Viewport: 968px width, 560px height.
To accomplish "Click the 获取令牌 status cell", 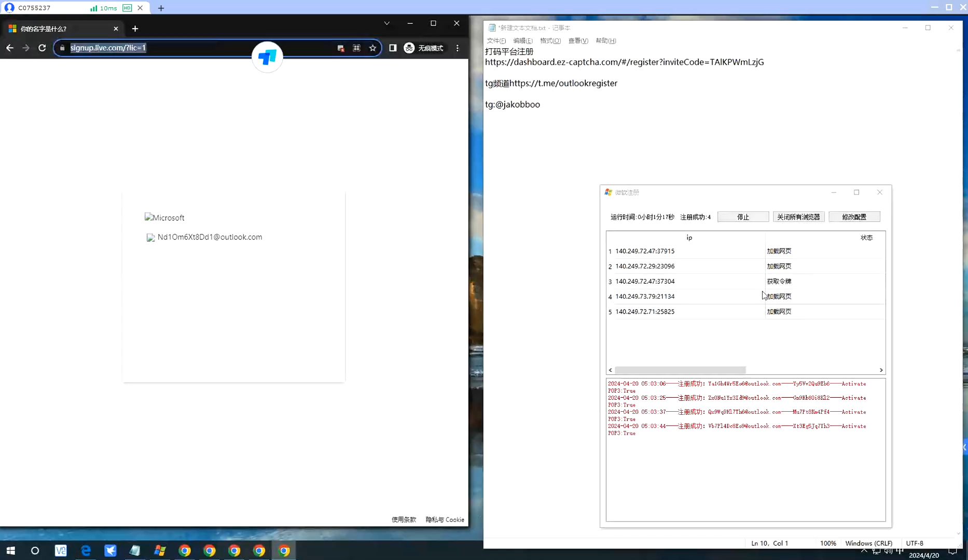I will pos(779,281).
